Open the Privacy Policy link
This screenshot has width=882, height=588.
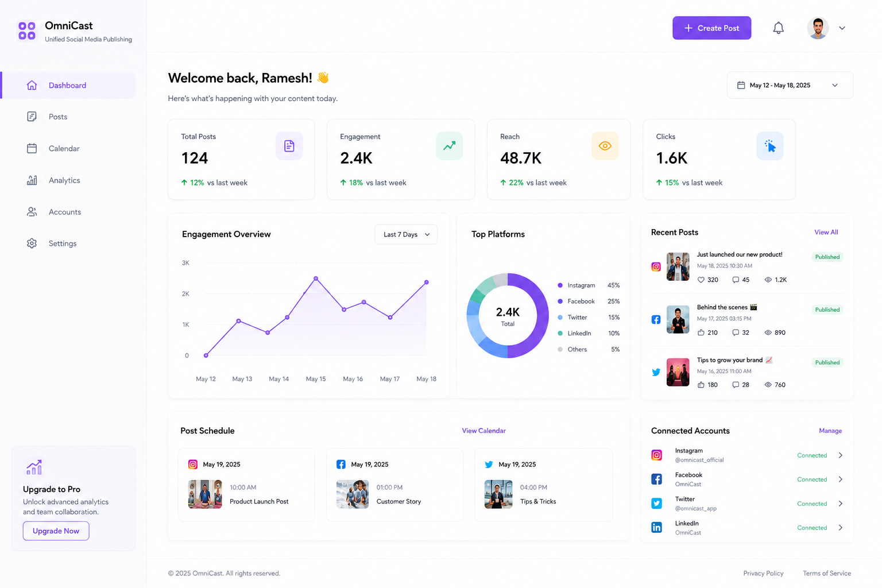pyautogui.click(x=763, y=573)
